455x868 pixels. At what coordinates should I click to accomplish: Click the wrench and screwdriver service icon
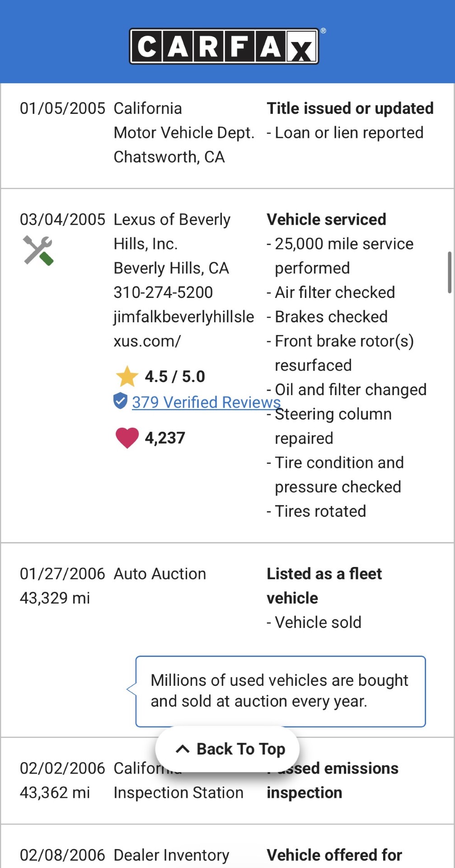point(38,250)
